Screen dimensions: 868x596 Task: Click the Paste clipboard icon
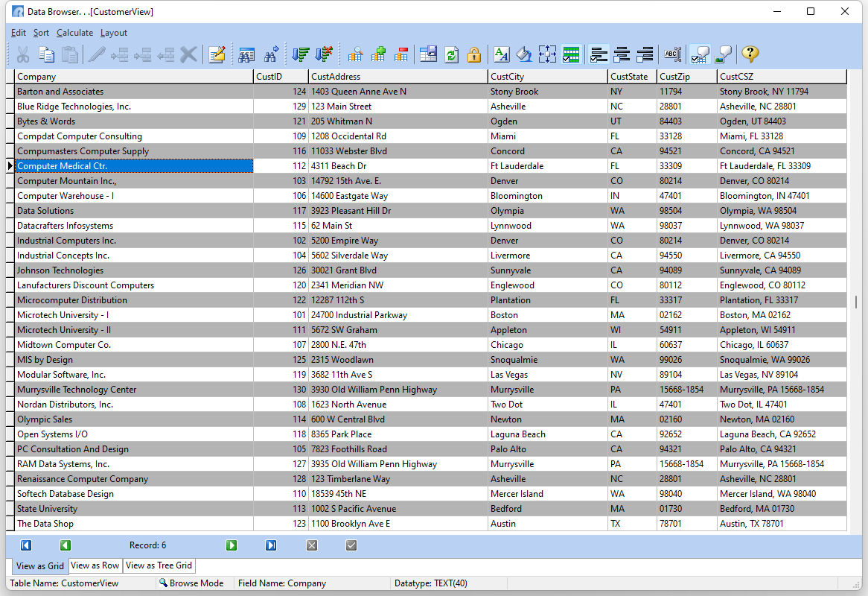click(70, 54)
